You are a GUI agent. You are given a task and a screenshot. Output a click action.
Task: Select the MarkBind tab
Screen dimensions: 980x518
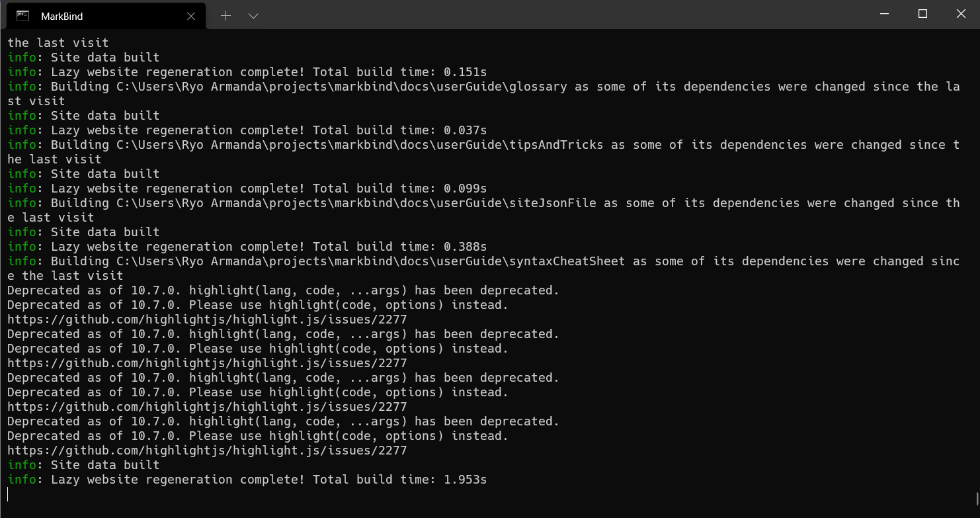coord(73,15)
